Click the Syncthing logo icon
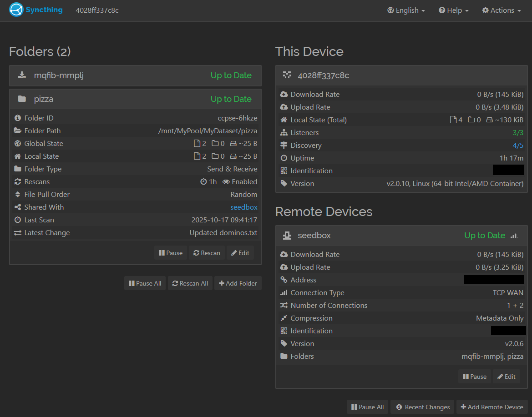Viewport: 532px width, 417px height. (x=16, y=10)
